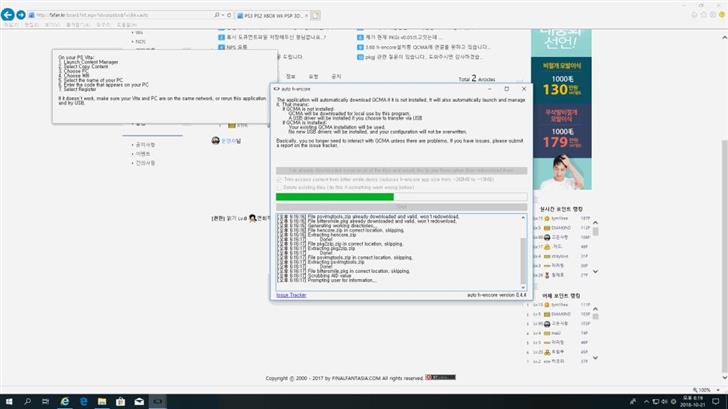This screenshot has width=728, height=409.
Task: Open the 'NPS' forum post link
Action: click(x=237, y=47)
